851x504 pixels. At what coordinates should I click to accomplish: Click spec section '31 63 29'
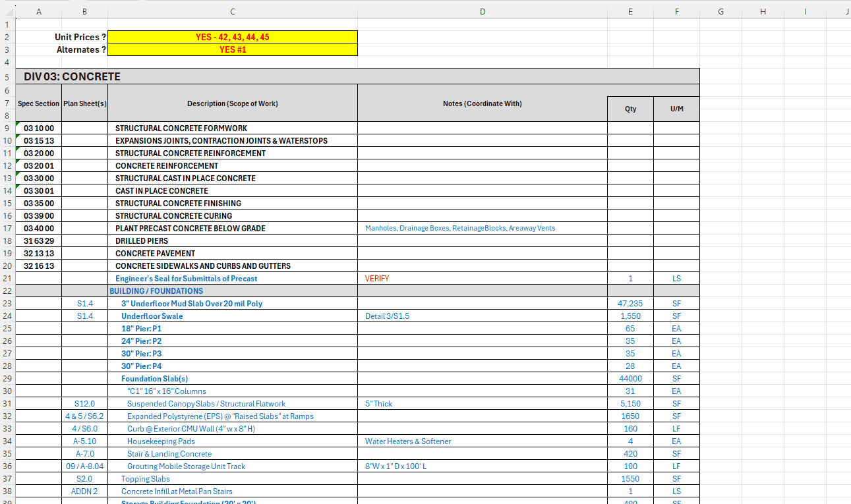tap(38, 240)
